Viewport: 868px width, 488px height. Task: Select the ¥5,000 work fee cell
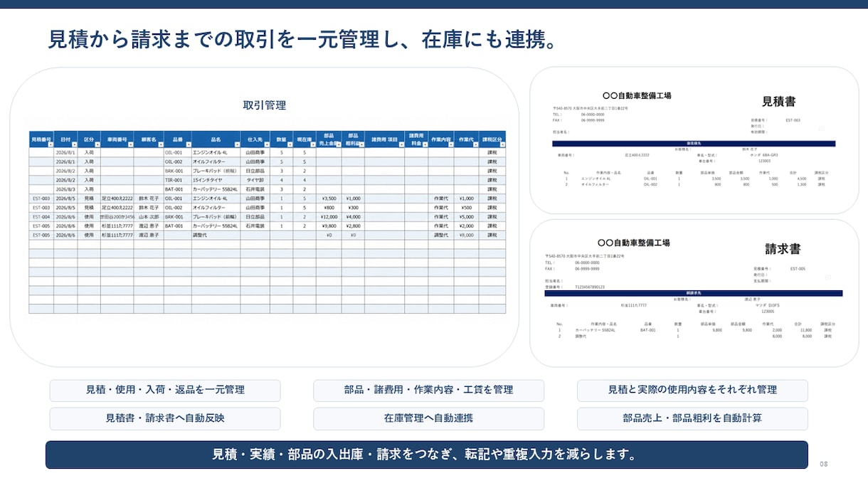[x=466, y=216]
